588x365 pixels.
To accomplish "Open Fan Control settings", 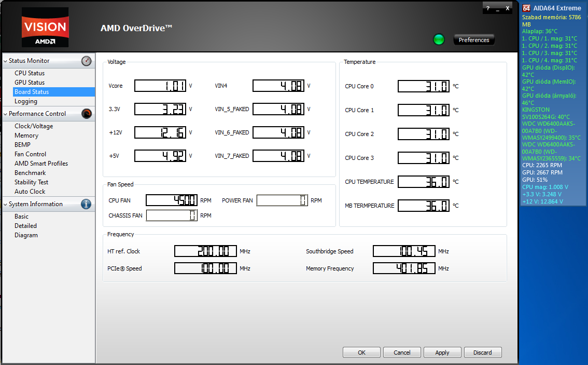I will tap(31, 154).
